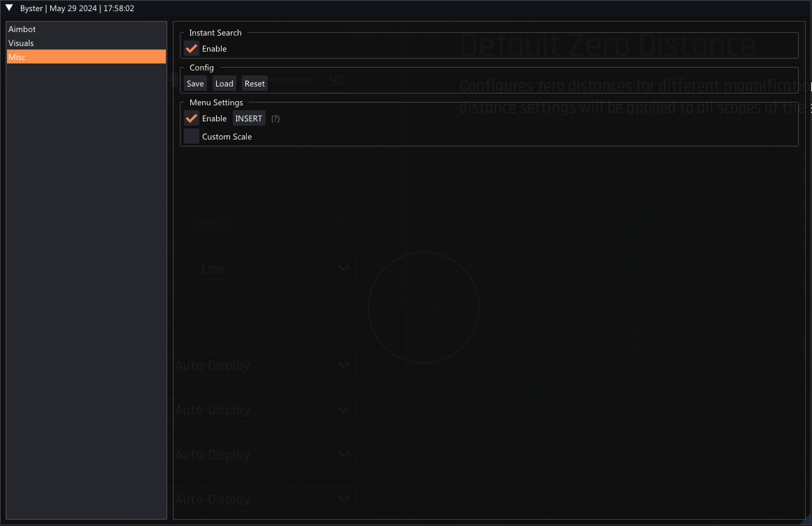812x526 pixels.
Task: Click the (?) help marker
Action: coord(275,119)
